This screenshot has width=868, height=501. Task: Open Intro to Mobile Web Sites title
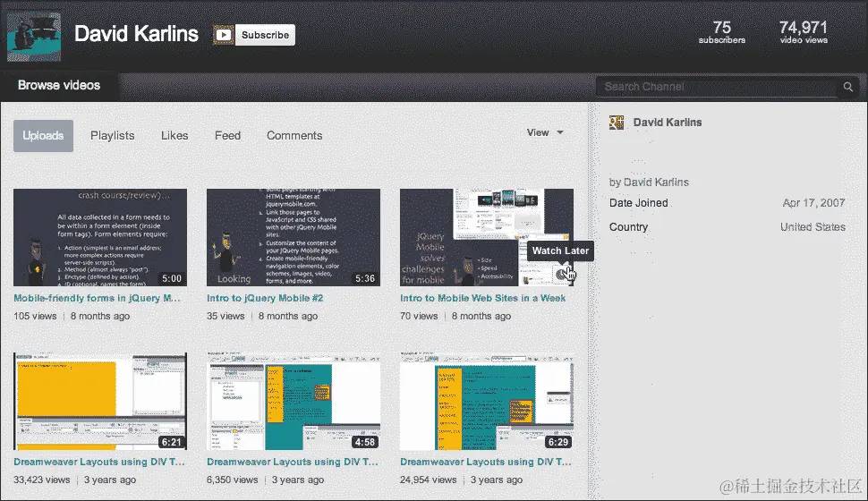[482, 298]
